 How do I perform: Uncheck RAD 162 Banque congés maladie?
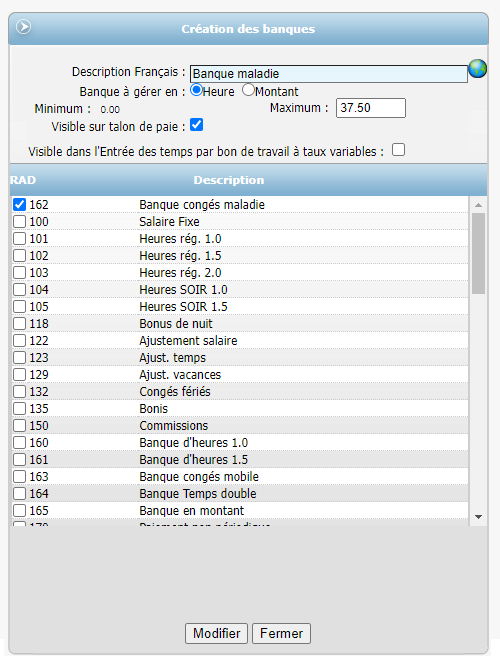[19, 205]
